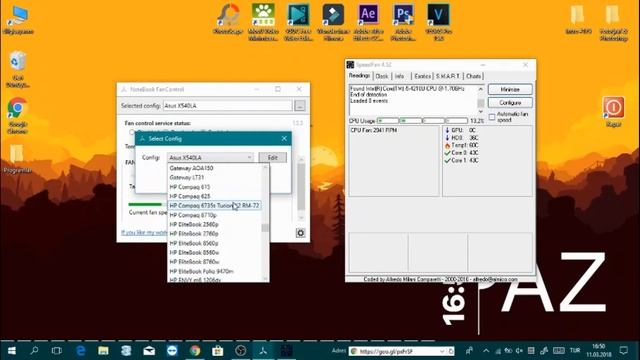
Task: Select HP Compaq 615 from config list
Action: (215, 187)
